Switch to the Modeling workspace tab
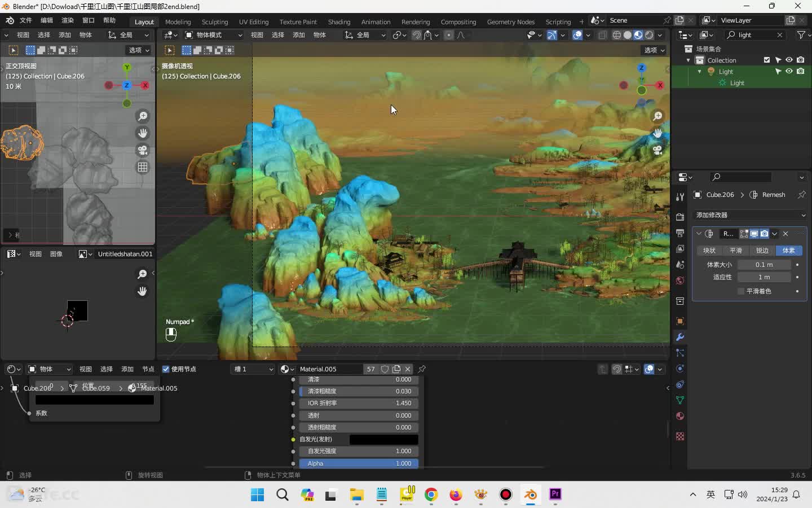812x508 pixels. [178, 22]
